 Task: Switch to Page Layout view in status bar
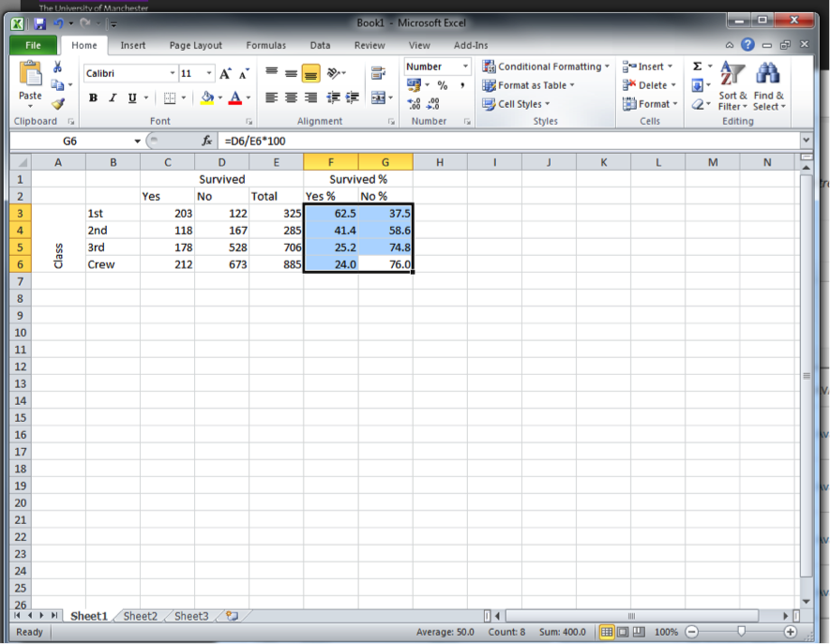pos(623,632)
